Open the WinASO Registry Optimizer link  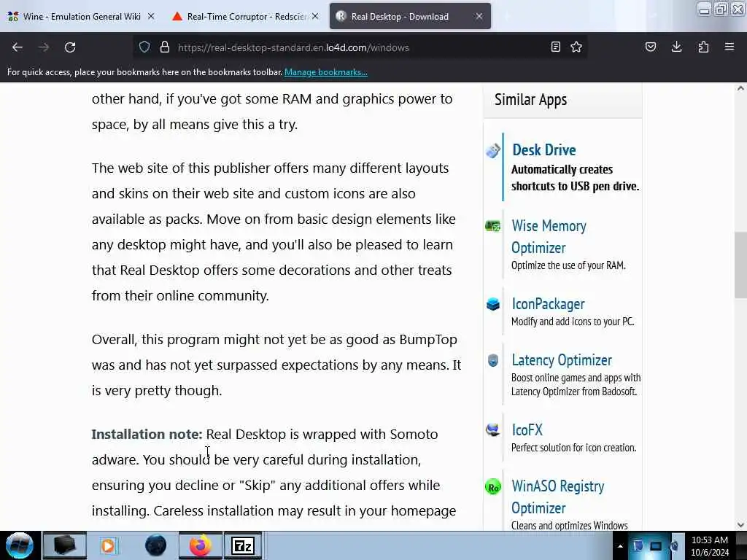[x=558, y=497]
